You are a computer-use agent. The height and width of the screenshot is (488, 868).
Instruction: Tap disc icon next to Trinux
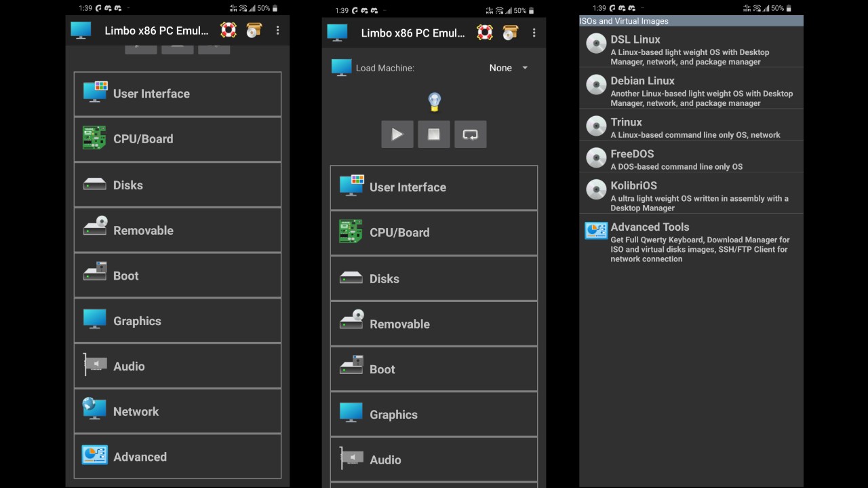point(596,126)
